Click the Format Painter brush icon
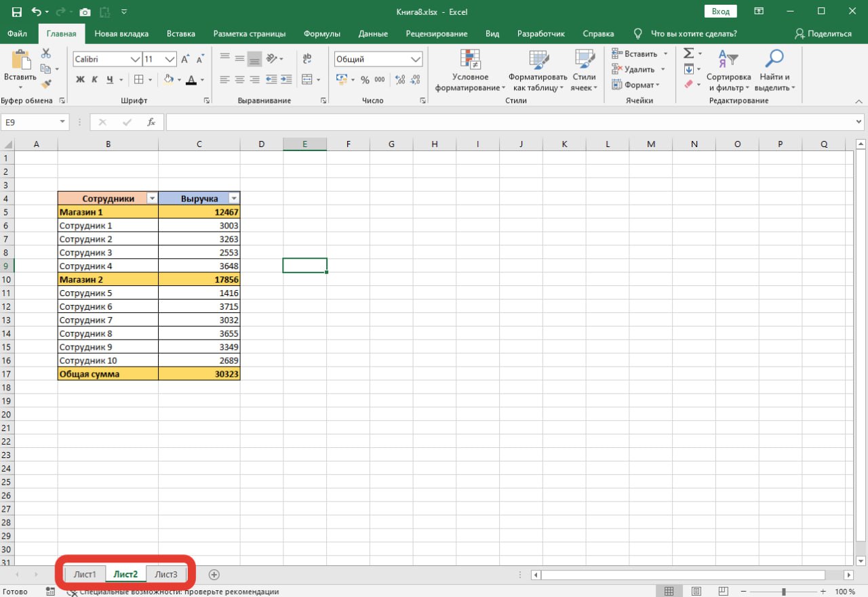 tap(47, 83)
